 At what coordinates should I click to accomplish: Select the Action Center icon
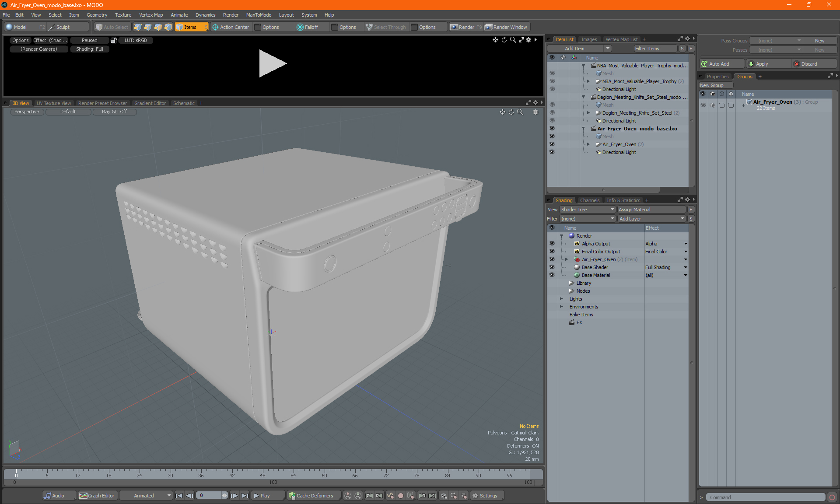coord(215,27)
